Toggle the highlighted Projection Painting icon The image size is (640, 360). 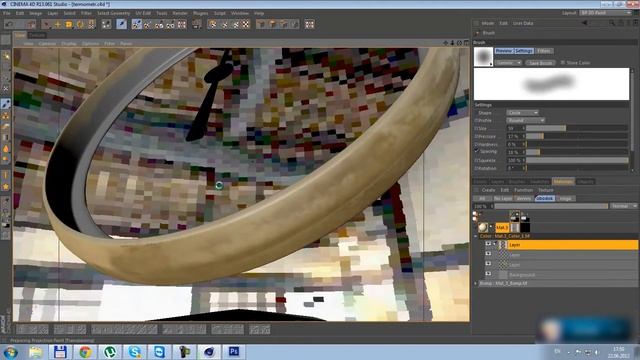(137, 24)
